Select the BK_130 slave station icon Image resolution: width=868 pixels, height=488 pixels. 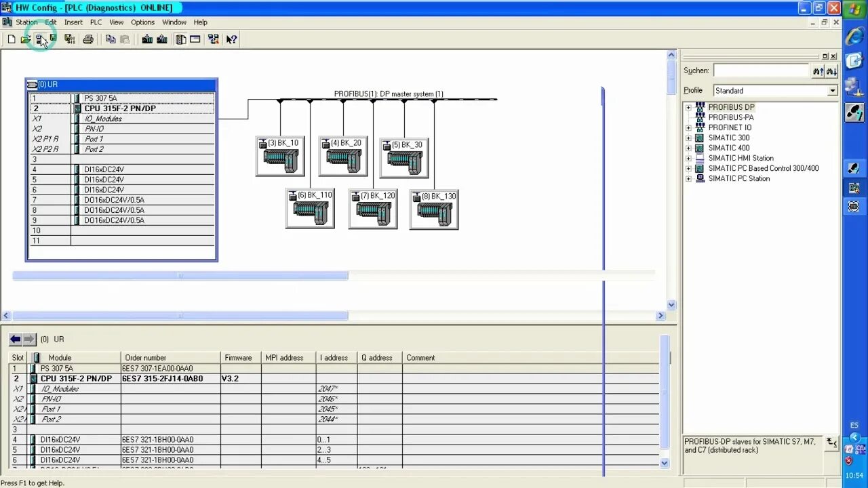pyautogui.click(x=434, y=209)
